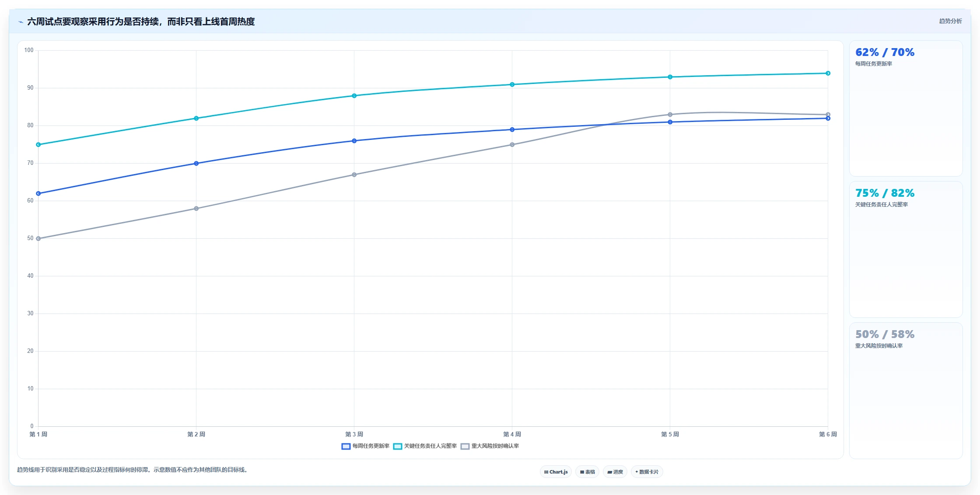
Task: Toggle 重大风险按时确认率 legend item
Action: pos(490,446)
